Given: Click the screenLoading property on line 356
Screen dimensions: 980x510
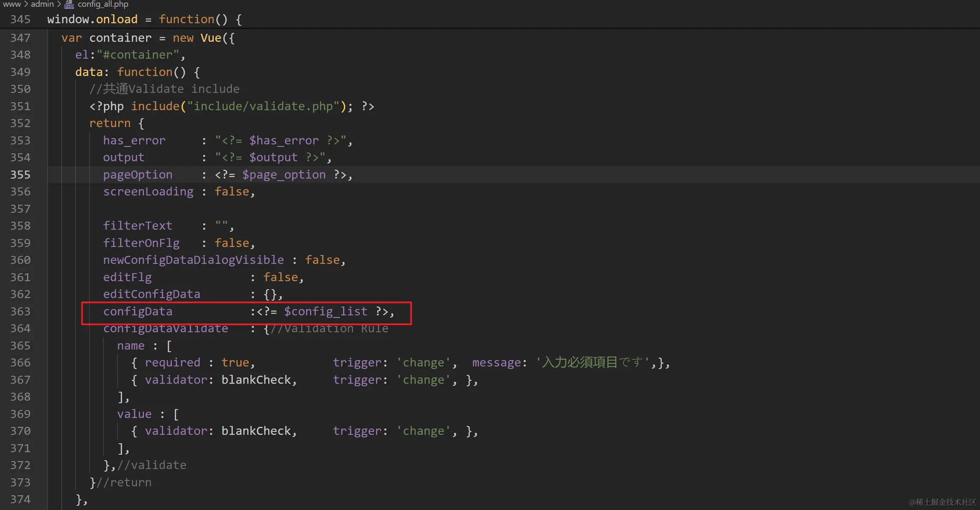Looking at the screenshot, I should pos(148,192).
